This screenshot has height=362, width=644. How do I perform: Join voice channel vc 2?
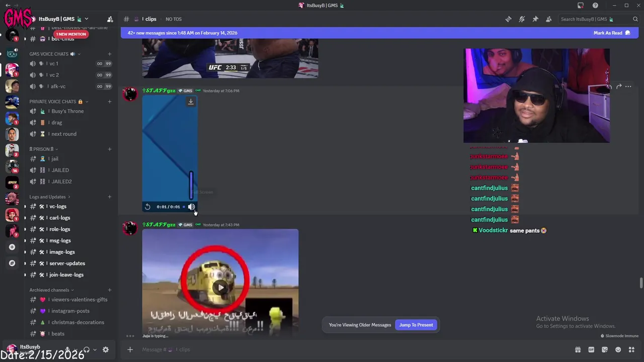(x=69, y=75)
